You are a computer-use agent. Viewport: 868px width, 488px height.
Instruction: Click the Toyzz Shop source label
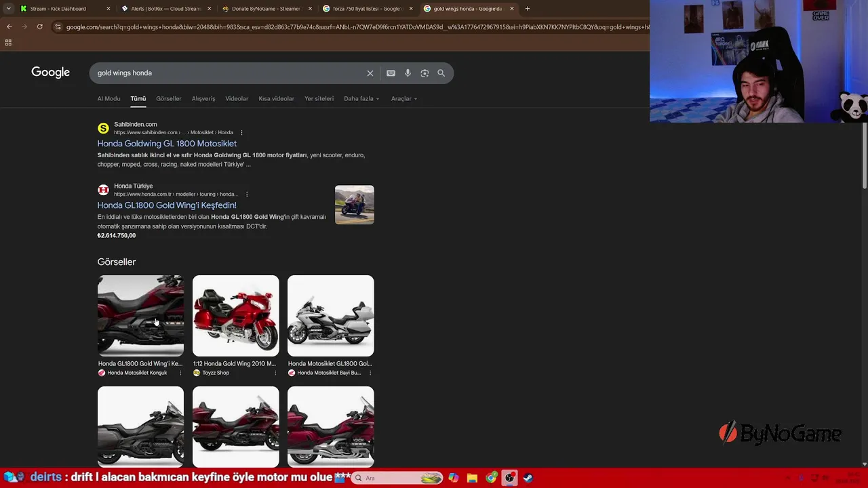216,373
